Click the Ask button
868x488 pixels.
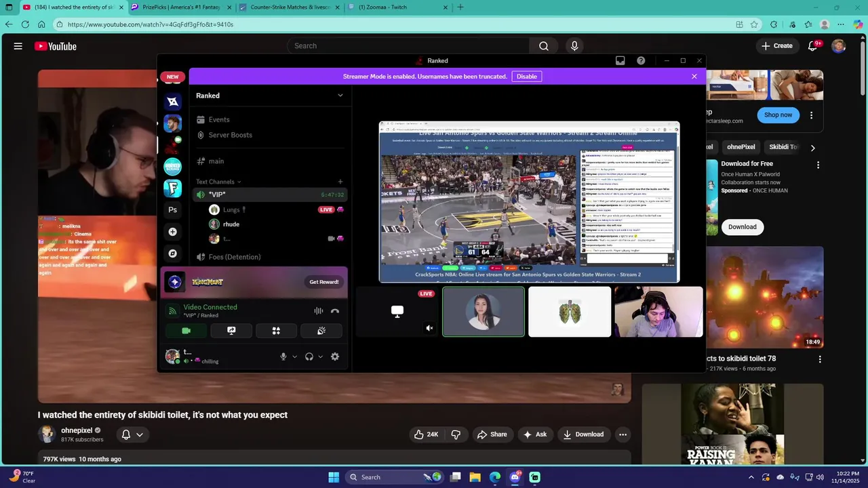click(x=535, y=434)
